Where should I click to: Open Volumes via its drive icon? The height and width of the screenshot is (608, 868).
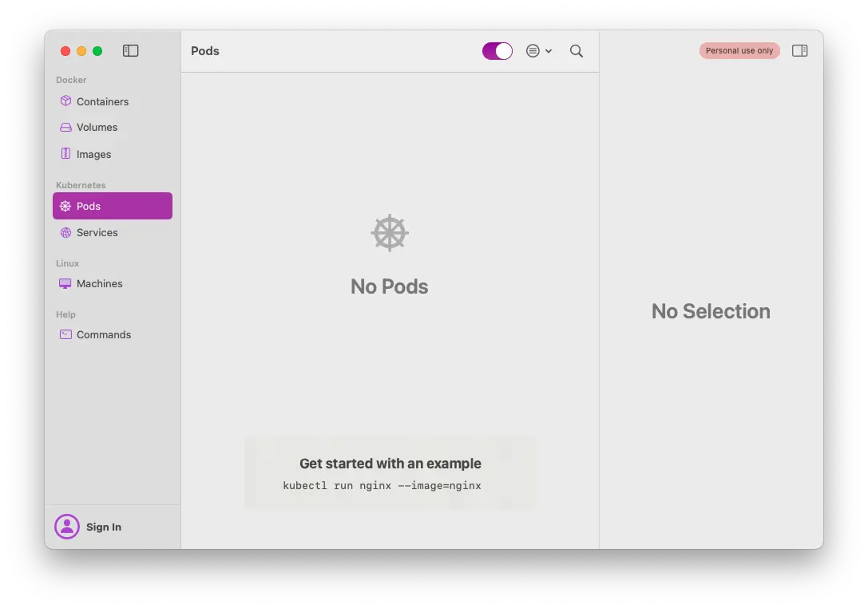point(65,127)
